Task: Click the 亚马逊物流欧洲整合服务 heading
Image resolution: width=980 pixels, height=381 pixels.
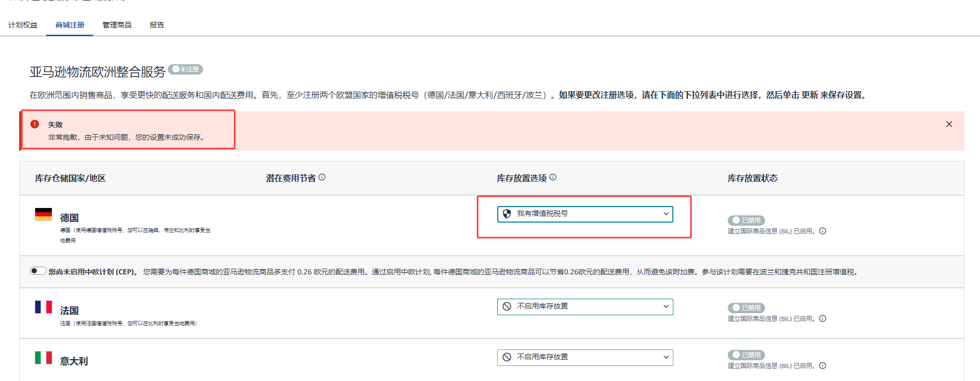Action: pos(97,71)
